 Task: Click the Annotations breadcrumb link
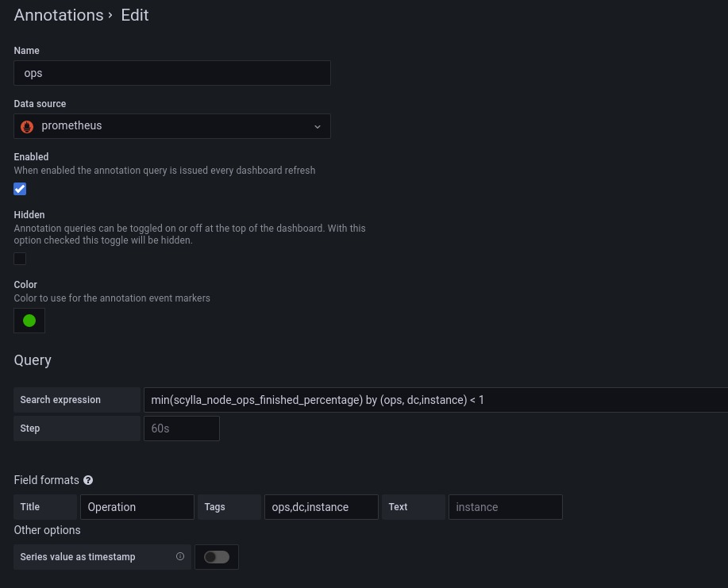point(59,15)
